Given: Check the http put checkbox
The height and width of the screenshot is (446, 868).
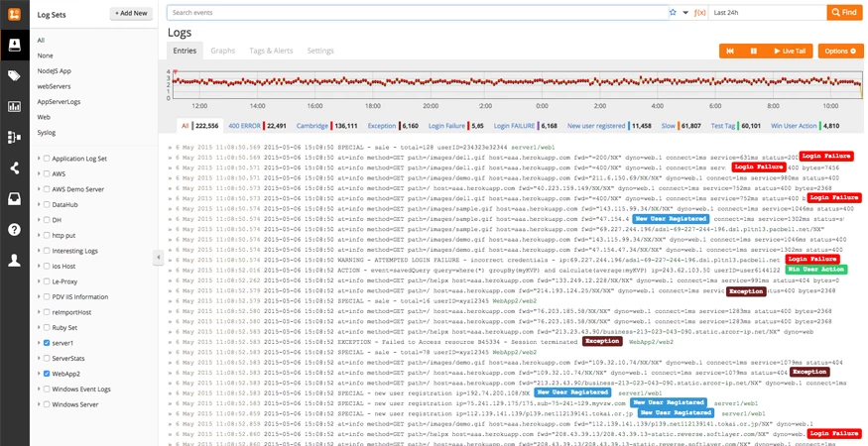Looking at the screenshot, I should [x=47, y=235].
